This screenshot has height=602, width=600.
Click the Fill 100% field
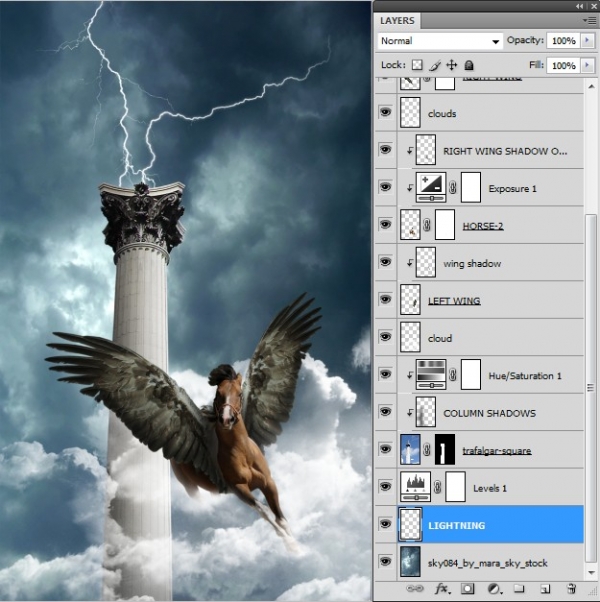coord(564,66)
